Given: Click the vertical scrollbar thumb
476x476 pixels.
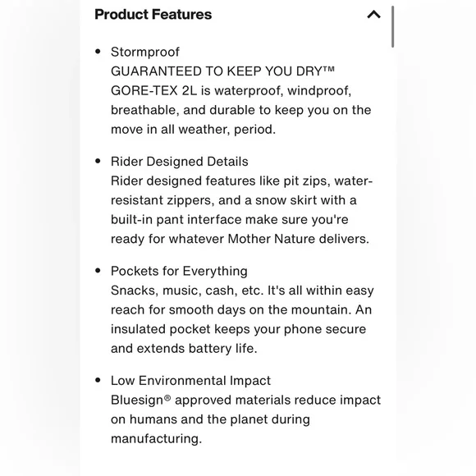Looking at the screenshot, I should pyautogui.click(x=392, y=26).
